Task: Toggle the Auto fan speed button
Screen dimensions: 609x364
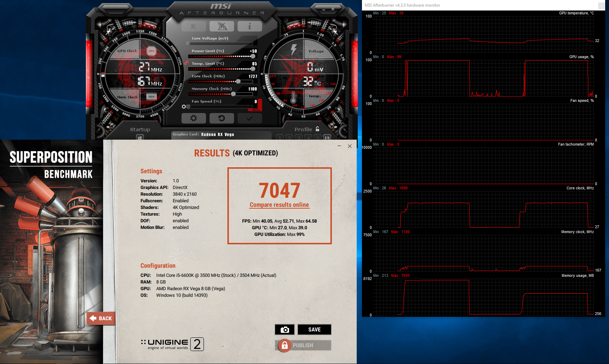Action: pos(256,110)
